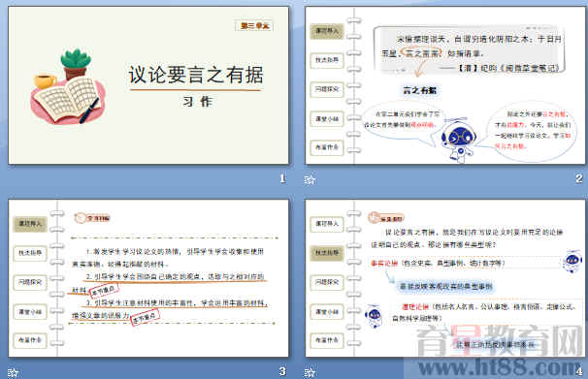
Task: Click the animation star icon below slide 3
Action: click(x=14, y=372)
